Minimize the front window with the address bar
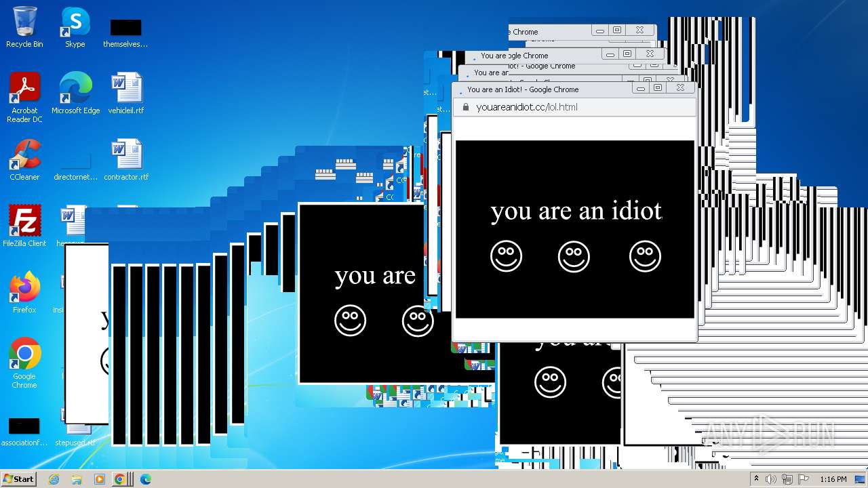 (641, 87)
